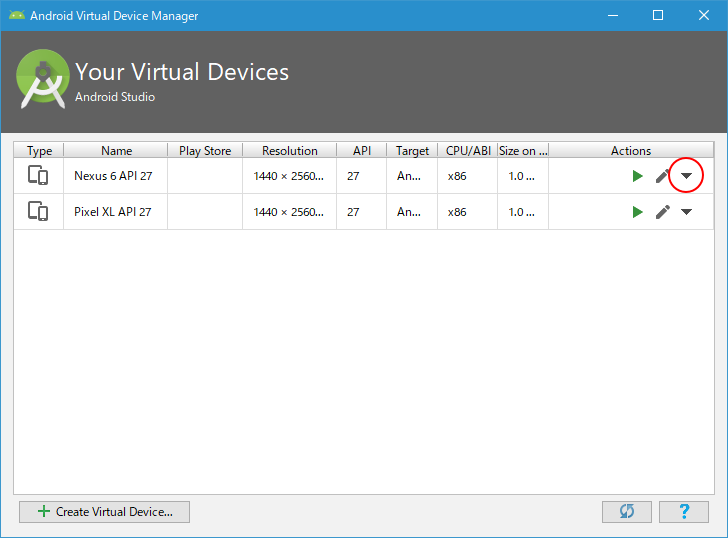Close the Android Virtual Device Manager window
The height and width of the screenshot is (538, 728).
(x=704, y=15)
